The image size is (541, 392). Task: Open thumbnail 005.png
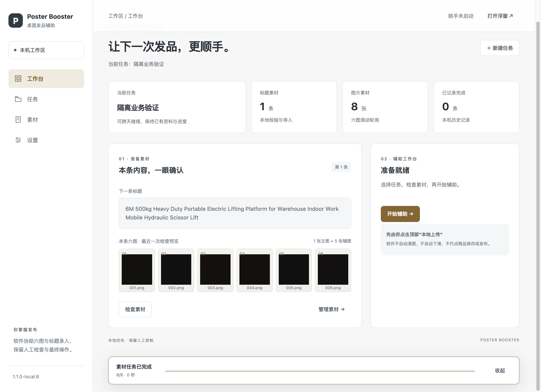pos(294,270)
